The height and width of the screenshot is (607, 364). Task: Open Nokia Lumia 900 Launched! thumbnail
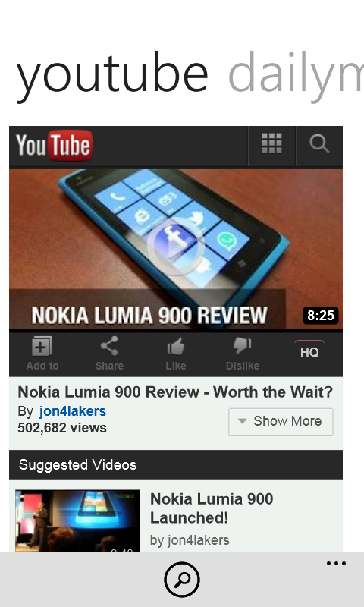78,521
